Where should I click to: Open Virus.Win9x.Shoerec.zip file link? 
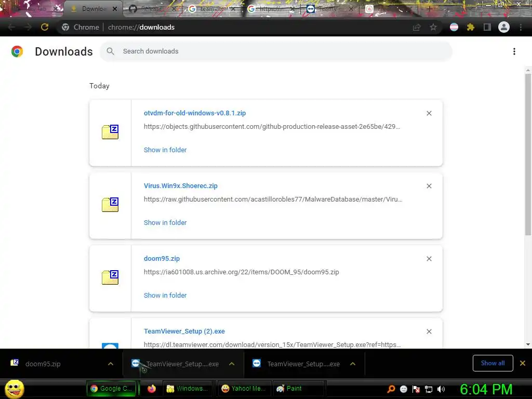click(x=180, y=185)
